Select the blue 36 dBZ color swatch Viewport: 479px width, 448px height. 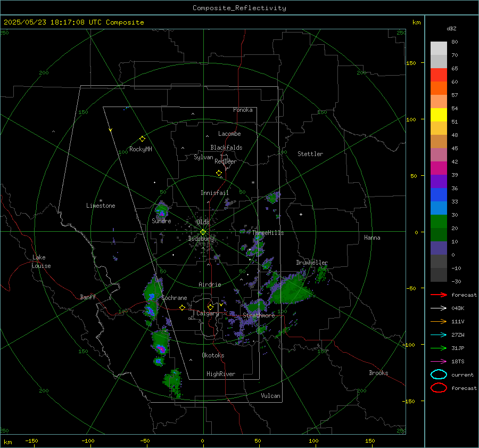[439, 195]
